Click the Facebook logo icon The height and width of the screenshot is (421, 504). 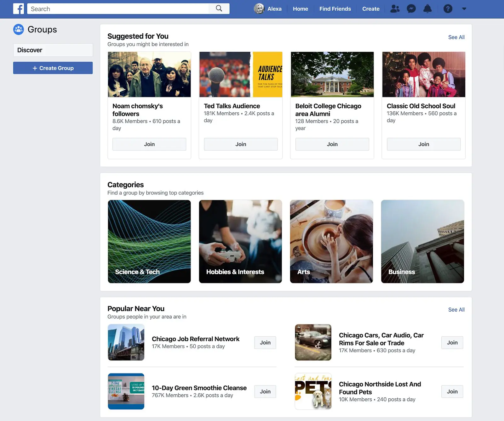(x=19, y=9)
